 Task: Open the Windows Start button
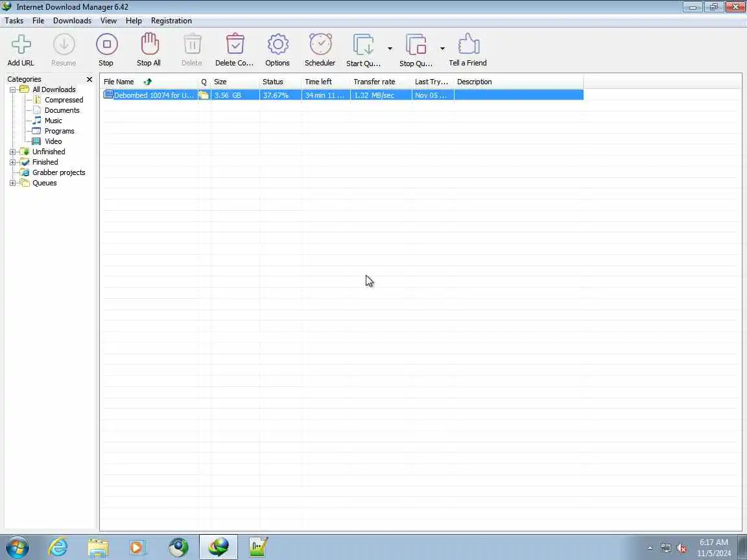17,547
